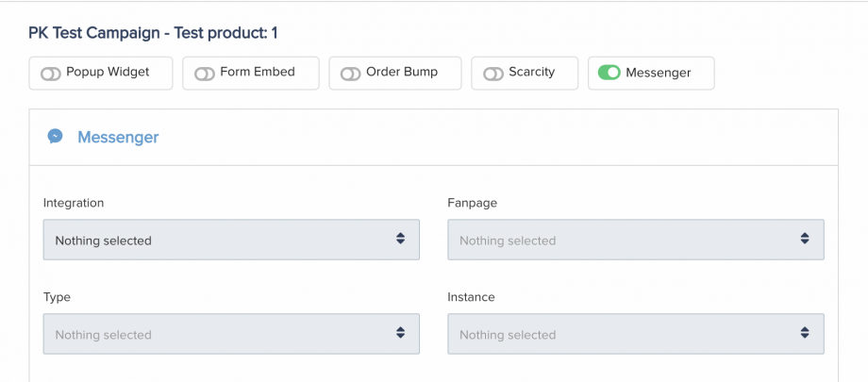Viewport: 868px width, 382px height.
Task: Click the Popup Widget button label
Action: tap(108, 73)
